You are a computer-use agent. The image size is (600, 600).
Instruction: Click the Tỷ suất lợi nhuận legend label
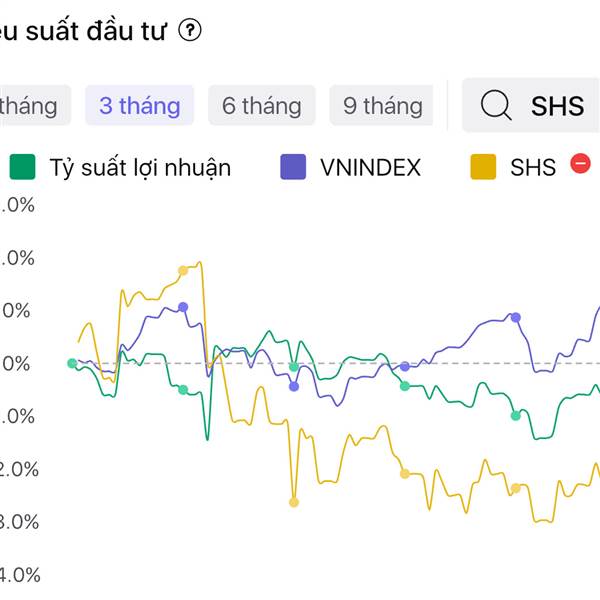pyautogui.click(x=140, y=167)
